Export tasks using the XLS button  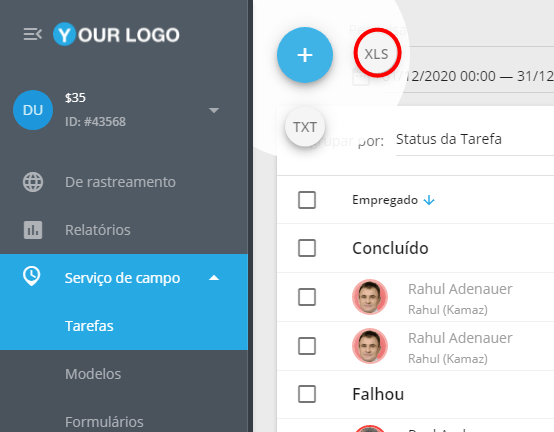click(x=376, y=54)
